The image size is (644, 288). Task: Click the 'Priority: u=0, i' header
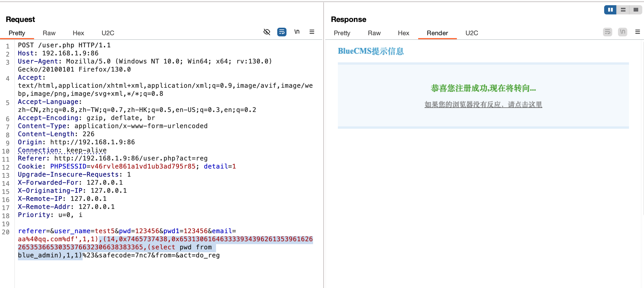pyautogui.click(x=50, y=215)
